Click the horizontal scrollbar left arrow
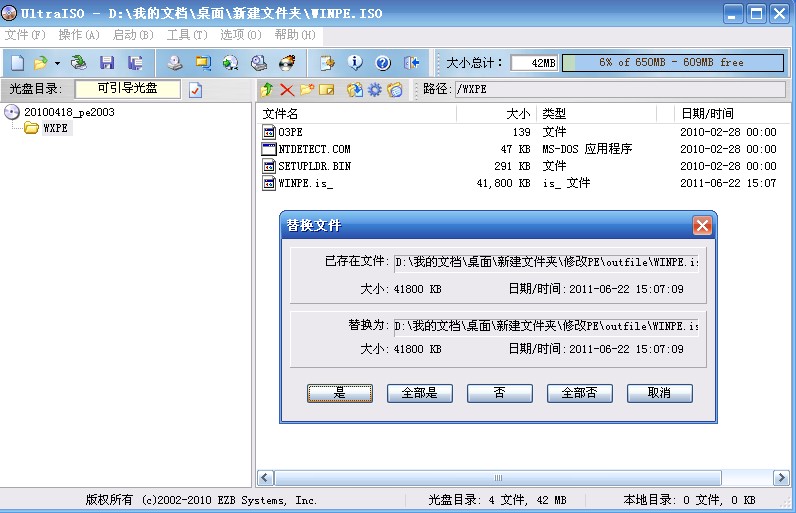The width and height of the screenshot is (796, 513). tap(265, 477)
